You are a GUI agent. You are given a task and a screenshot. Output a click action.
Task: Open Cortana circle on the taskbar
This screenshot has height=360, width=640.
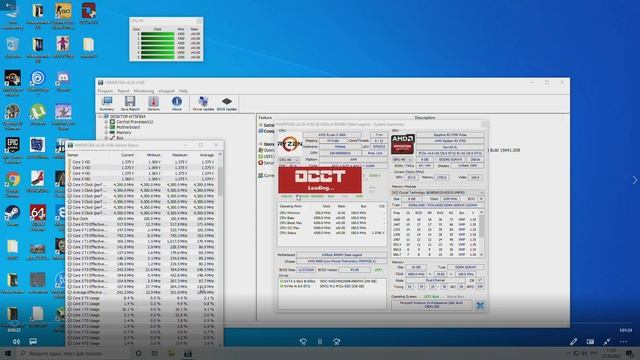(138, 353)
